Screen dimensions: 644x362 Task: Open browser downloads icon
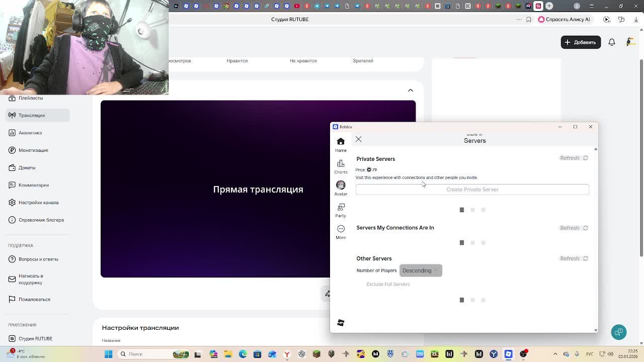[636, 19]
